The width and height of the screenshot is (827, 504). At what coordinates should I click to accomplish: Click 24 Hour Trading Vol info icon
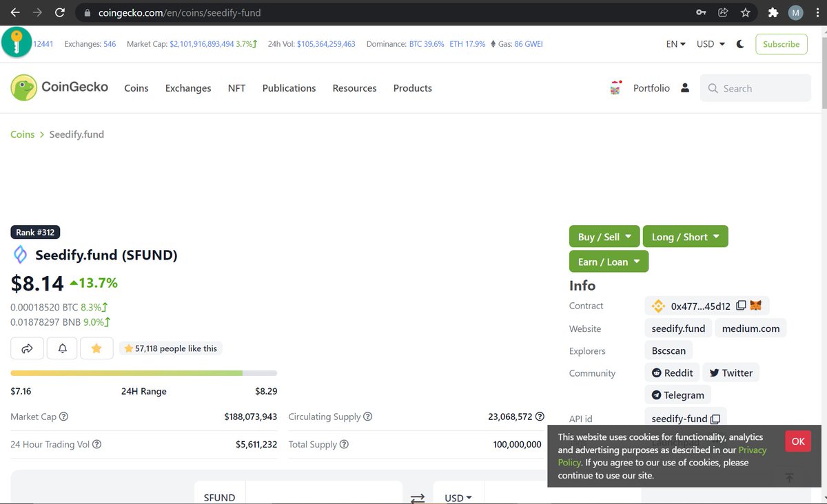(97, 444)
